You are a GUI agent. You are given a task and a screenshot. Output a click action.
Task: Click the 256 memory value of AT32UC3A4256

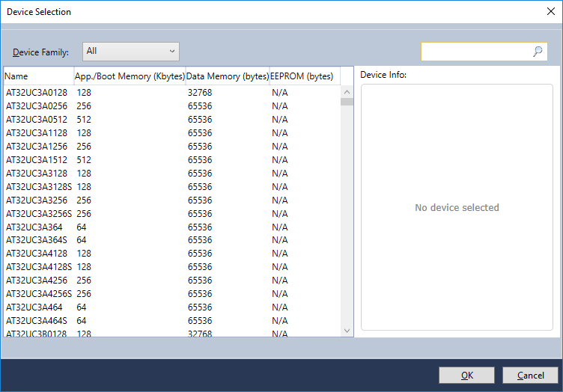84,281
